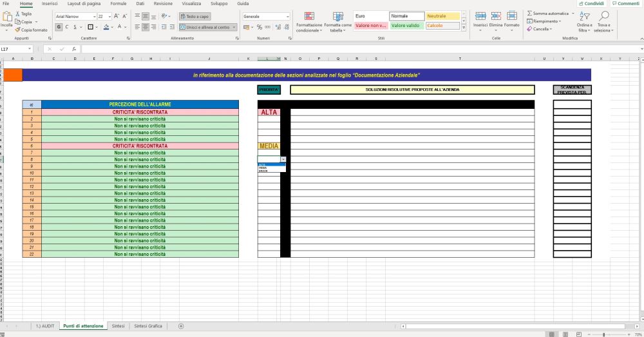Open the Layout di pagina tab
This screenshot has height=337, width=644.
click(x=84, y=3)
